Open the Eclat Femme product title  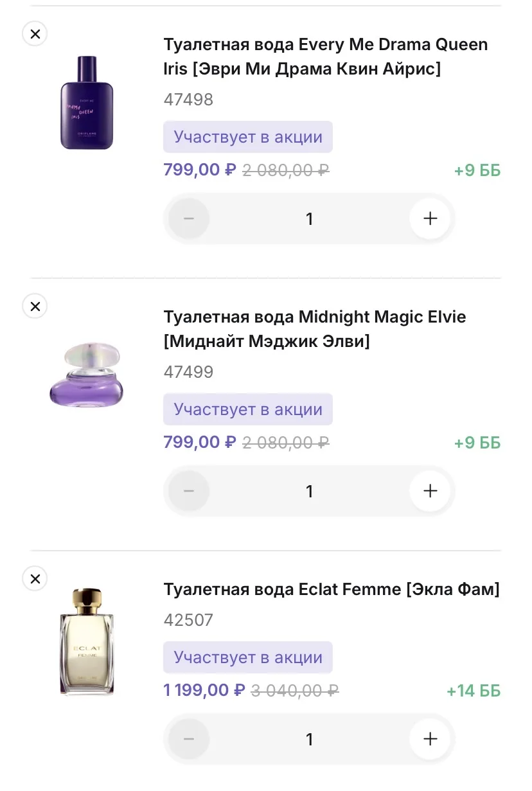click(331, 589)
